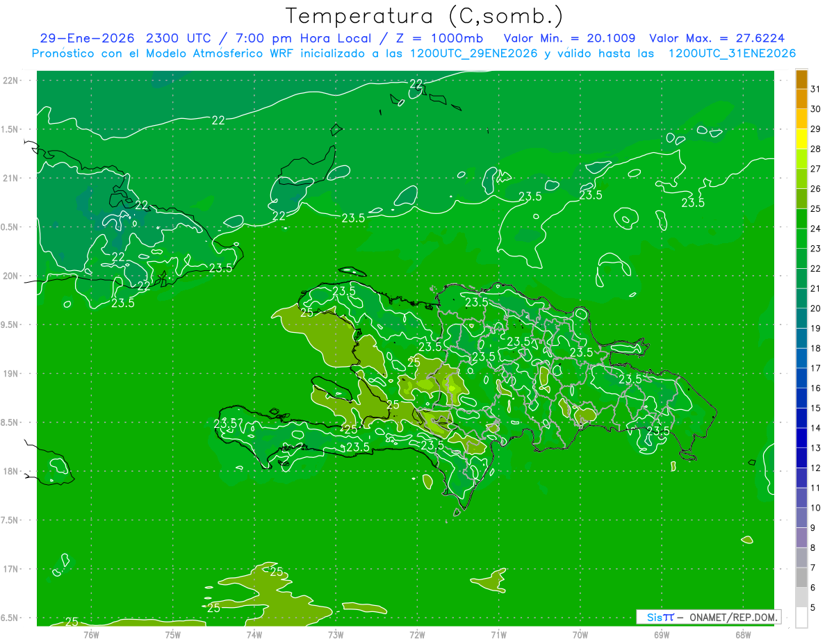The width and height of the screenshot is (834, 644).
Task: Click the colorbar label "5"
Action: 813,607
